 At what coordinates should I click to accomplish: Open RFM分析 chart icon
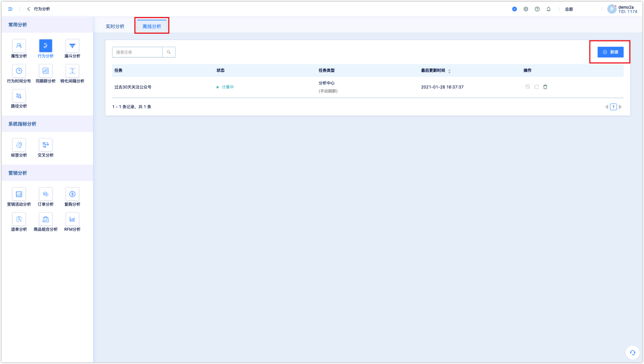[x=72, y=219]
